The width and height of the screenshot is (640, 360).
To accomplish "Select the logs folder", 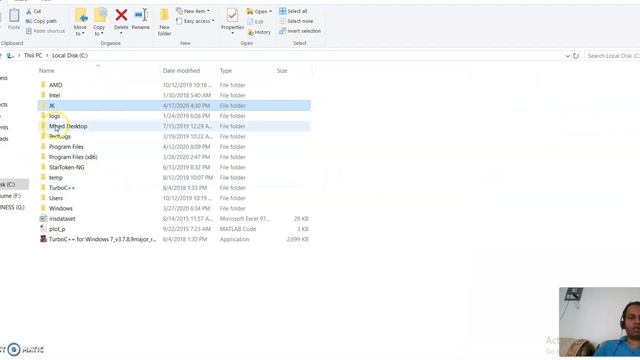I will coord(174,116).
